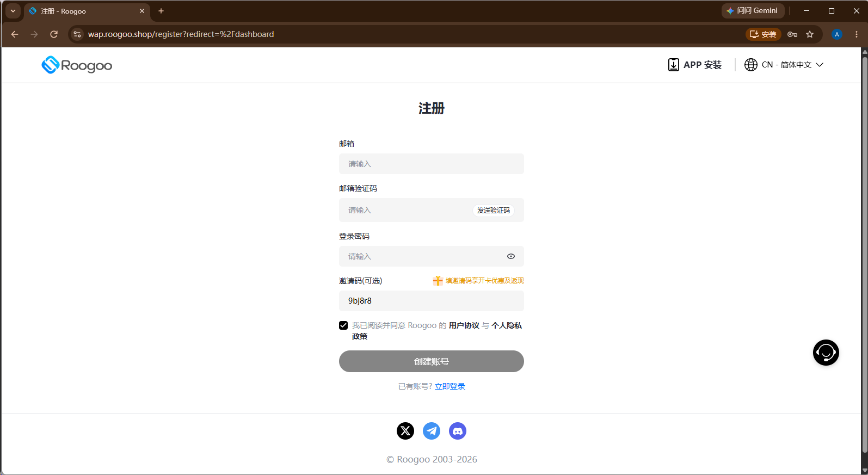Click the scrollbar down arrow
868x475 pixels.
pyautogui.click(x=865, y=471)
